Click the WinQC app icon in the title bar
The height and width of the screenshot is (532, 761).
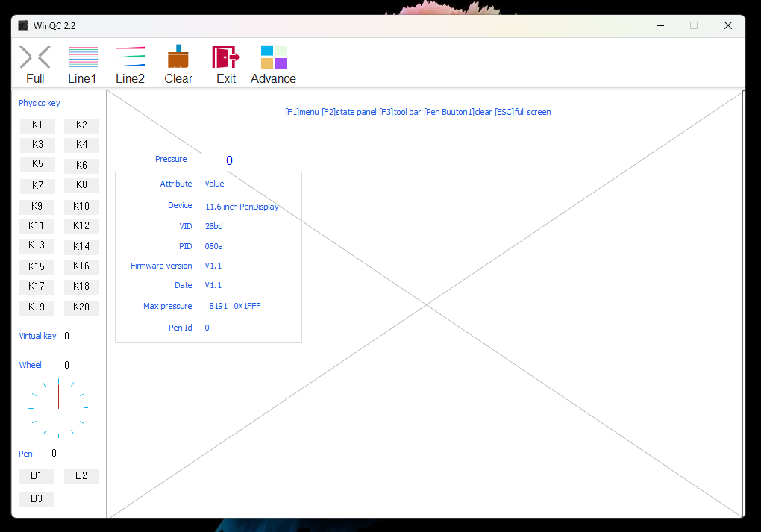click(23, 25)
